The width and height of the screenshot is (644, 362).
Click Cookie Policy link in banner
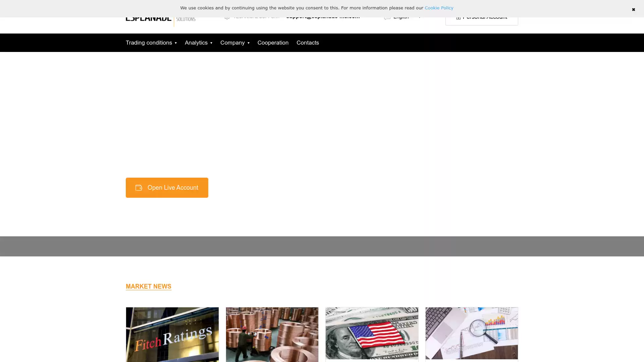coord(439,8)
